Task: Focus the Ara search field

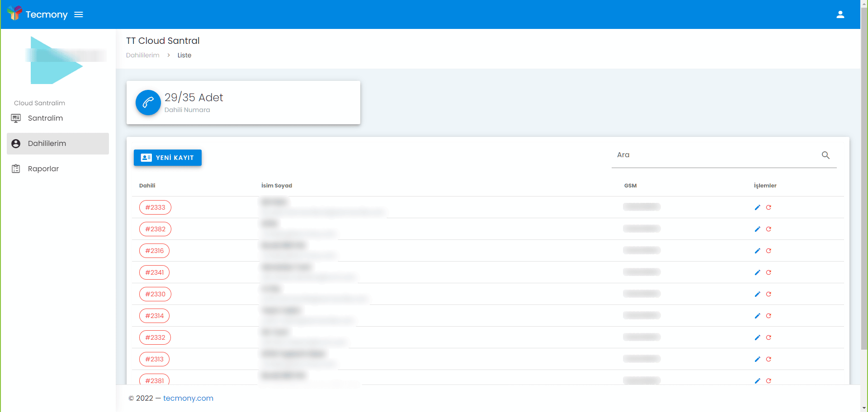Action: (714, 155)
